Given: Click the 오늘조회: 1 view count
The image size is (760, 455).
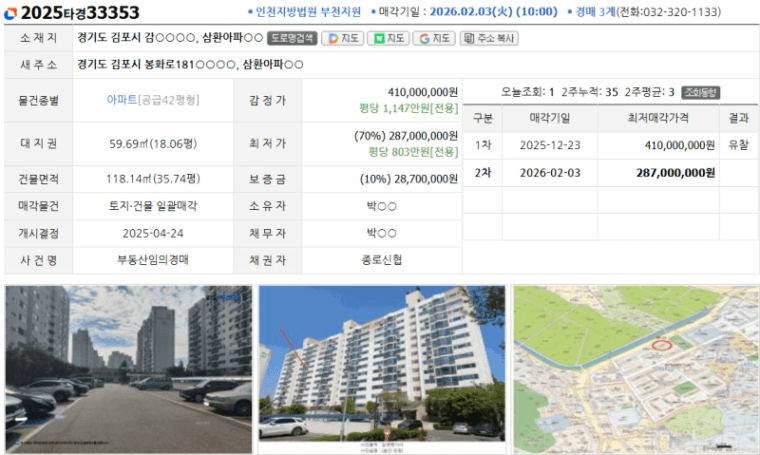Looking at the screenshot, I should pyautogui.click(x=527, y=92).
